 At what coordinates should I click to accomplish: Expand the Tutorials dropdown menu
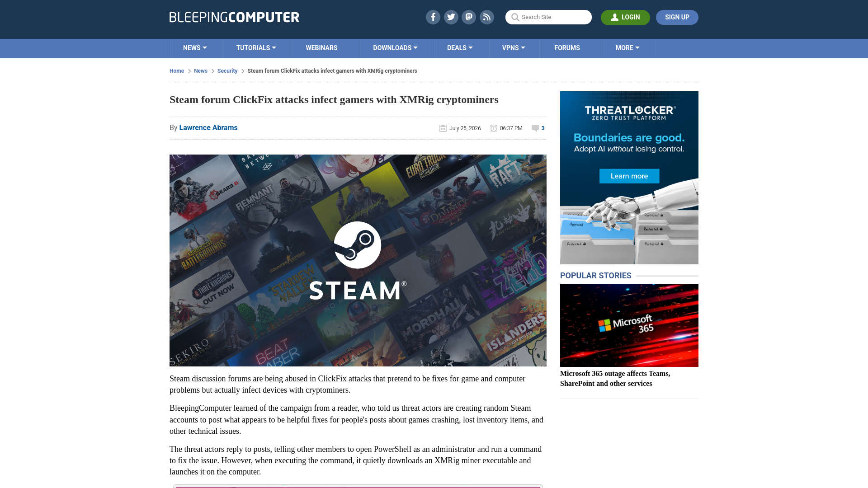pos(256,48)
